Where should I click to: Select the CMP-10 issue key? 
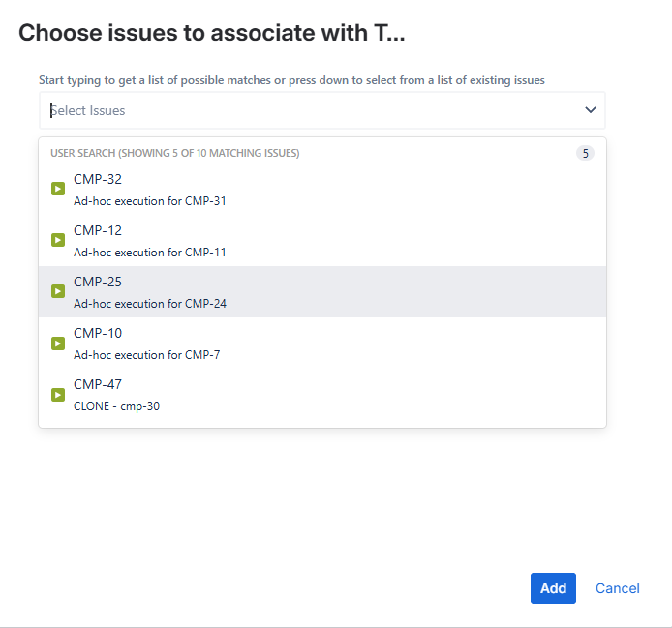click(98, 333)
